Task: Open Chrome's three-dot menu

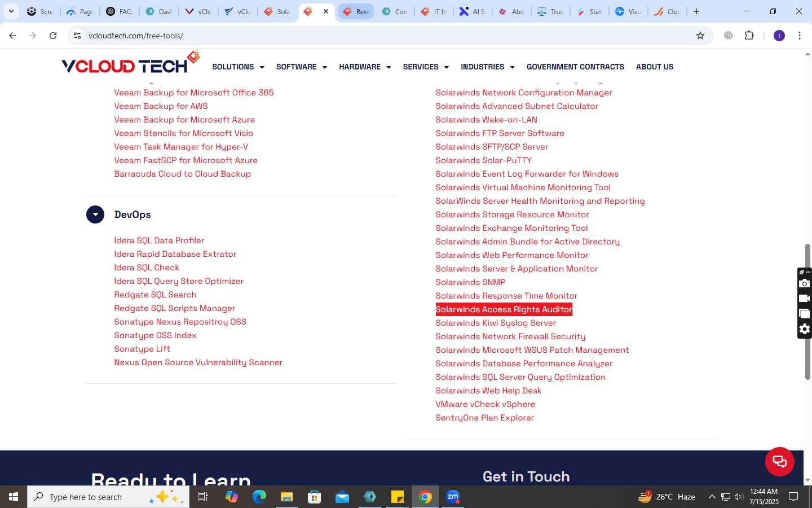Action: click(800, 36)
